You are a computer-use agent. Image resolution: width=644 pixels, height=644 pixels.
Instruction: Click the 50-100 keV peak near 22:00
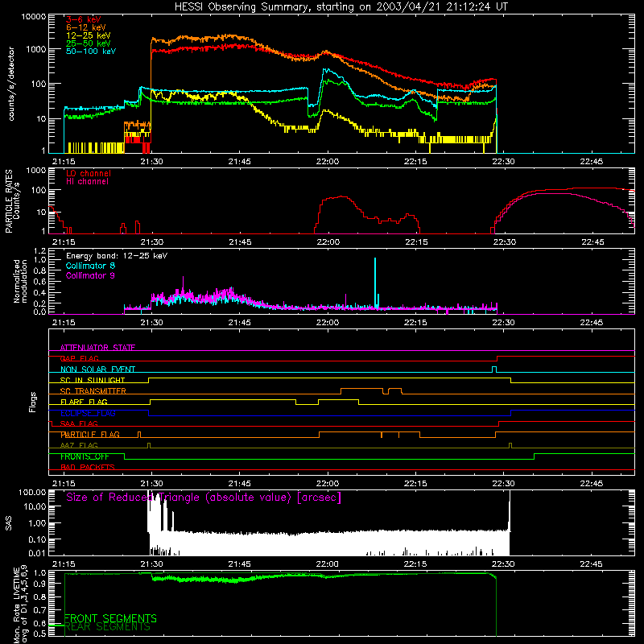[x=328, y=72]
